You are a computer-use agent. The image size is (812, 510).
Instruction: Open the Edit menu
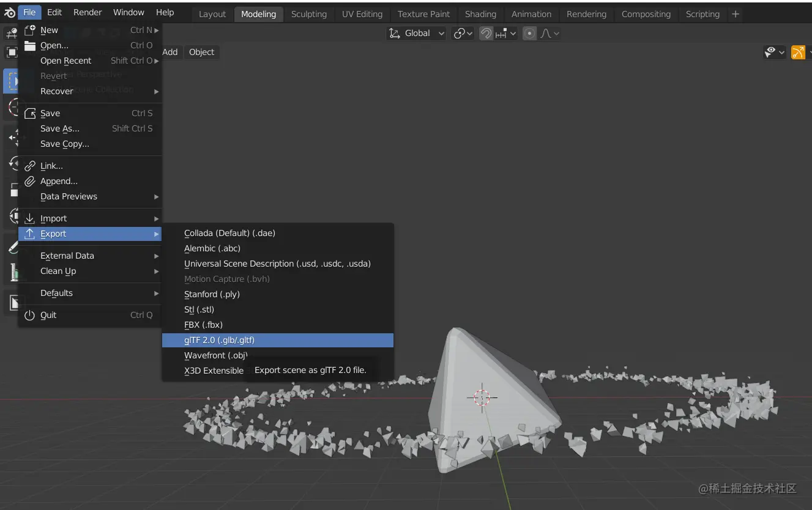[54, 12]
